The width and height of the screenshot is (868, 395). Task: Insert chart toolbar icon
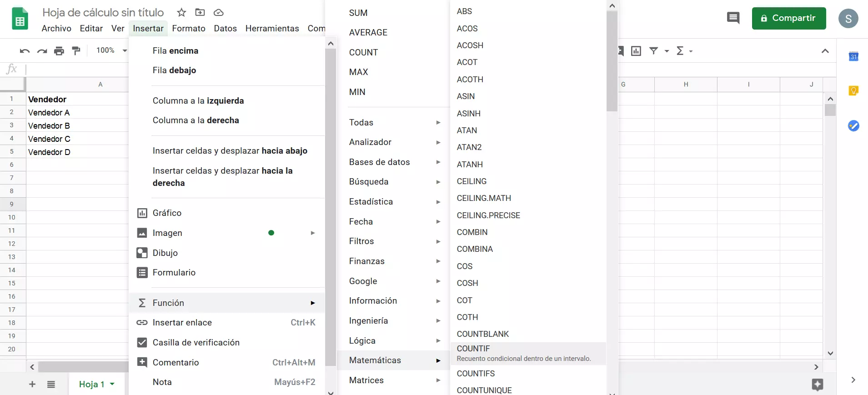coord(636,51)
